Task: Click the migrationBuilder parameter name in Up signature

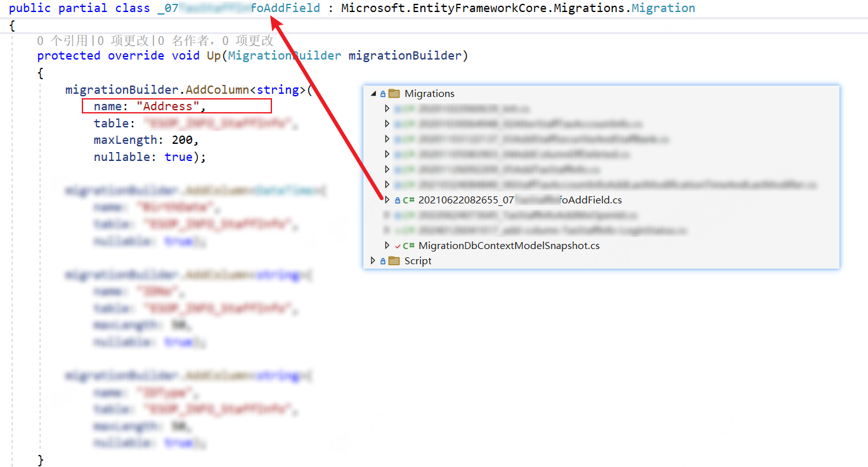Action: tap(405, 56)
